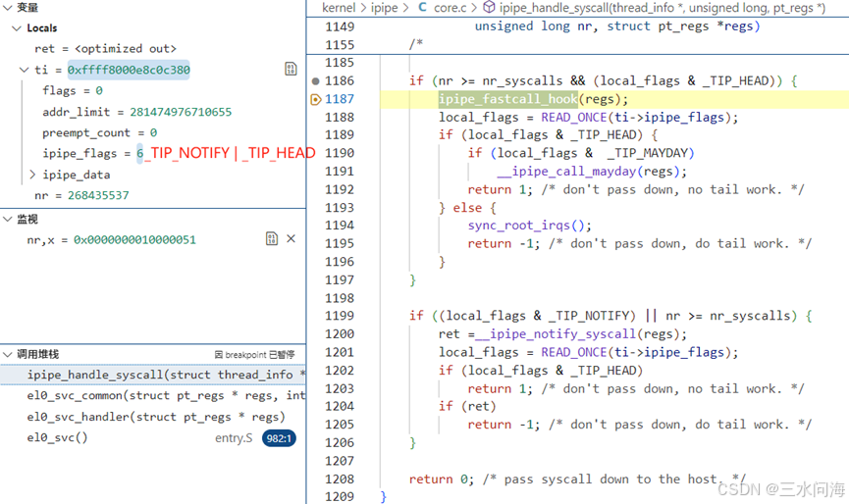View binary data icon for nr,x watch
The image size is (849, 504).
[272, 238]
